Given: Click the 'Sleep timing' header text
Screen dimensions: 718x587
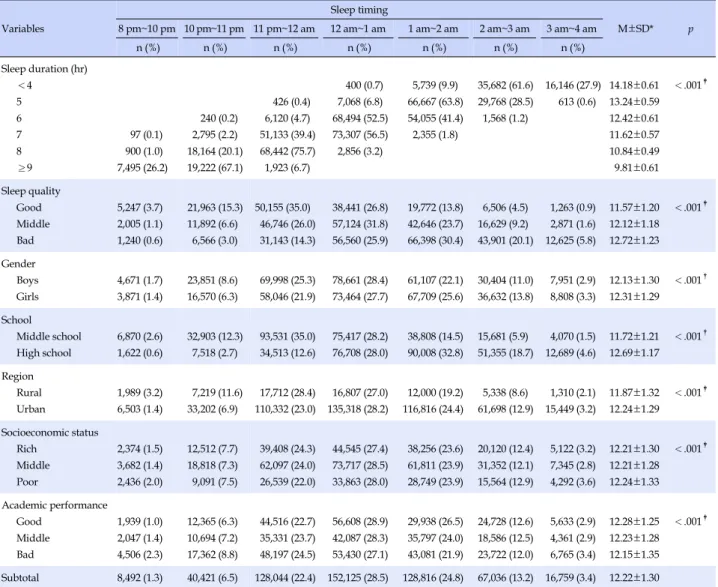Looking at the screenshot, I should tap(359, 10).
